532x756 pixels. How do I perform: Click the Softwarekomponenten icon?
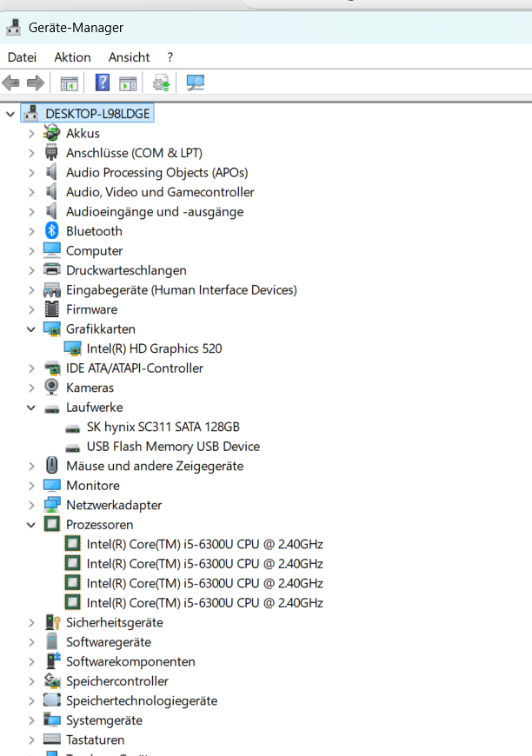tap(52, 661)
